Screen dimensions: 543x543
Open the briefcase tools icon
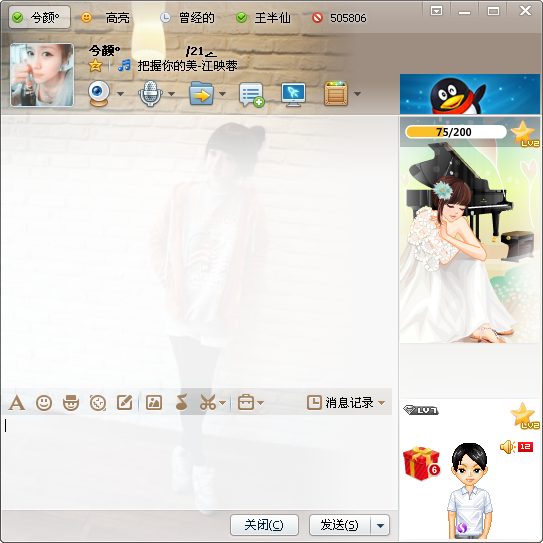click(x=246, y=402)
